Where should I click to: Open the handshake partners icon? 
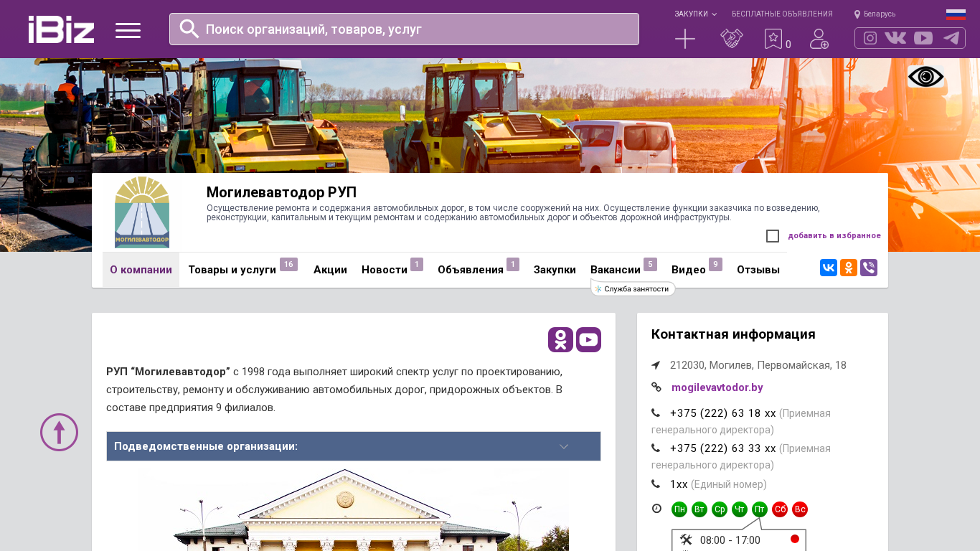tap(732, 39)
